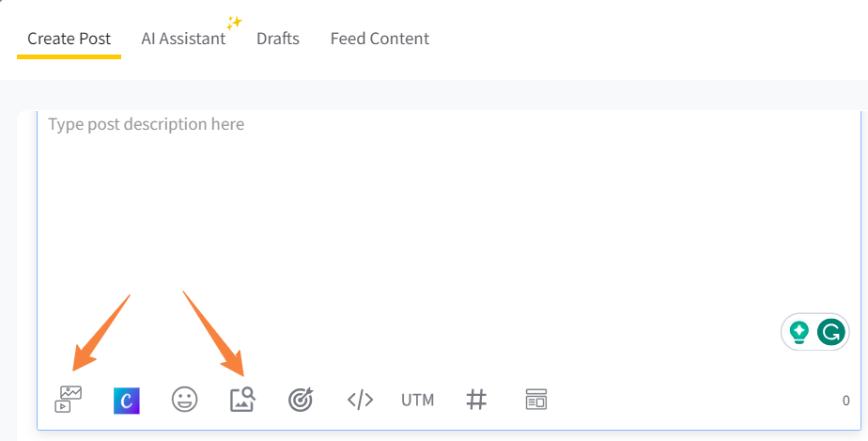The height and width of the screenshot is (441, 868).
Task: Click the Grammarly lightbulb suggestions icon
Action: 799,332
